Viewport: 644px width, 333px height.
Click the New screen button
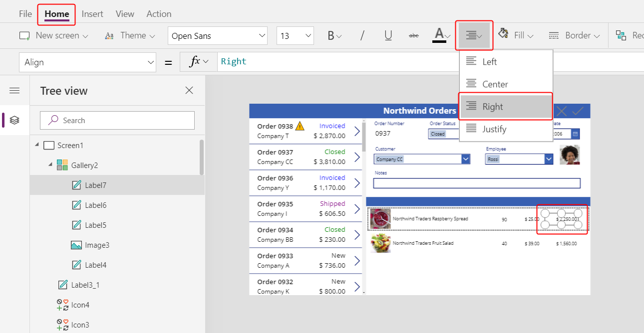53,35
